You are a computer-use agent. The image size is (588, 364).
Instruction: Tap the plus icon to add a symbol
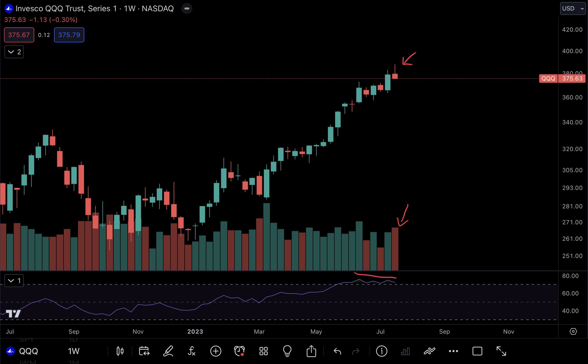tap(216, 351)
